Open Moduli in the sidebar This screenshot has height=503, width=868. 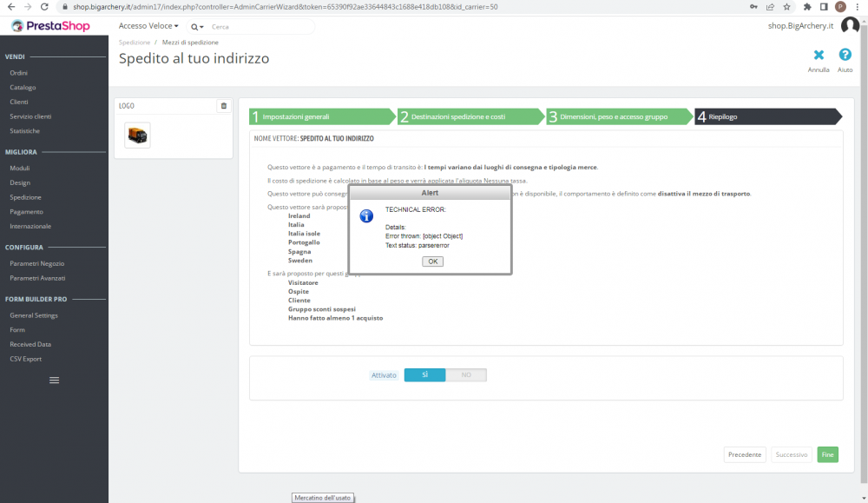coord(20,168)
